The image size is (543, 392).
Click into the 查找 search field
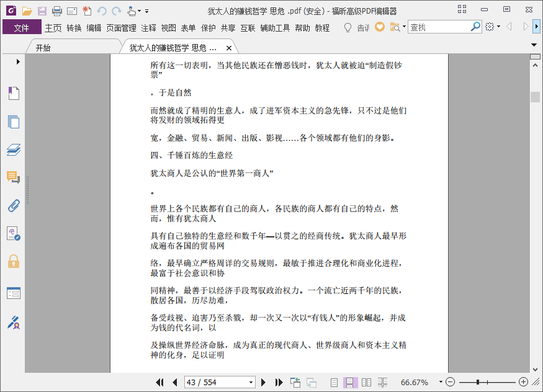[439, 27]
